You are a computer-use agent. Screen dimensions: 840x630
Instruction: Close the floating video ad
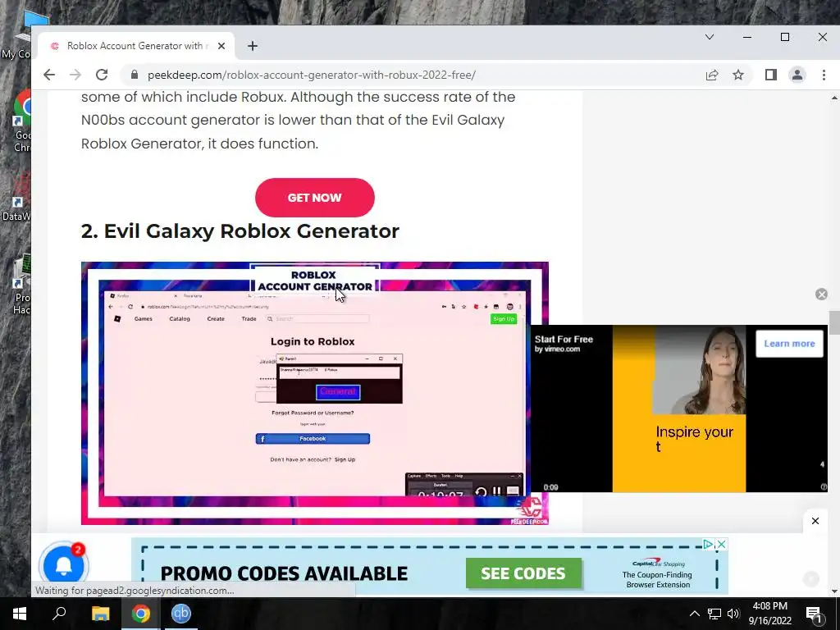point(821,294)
